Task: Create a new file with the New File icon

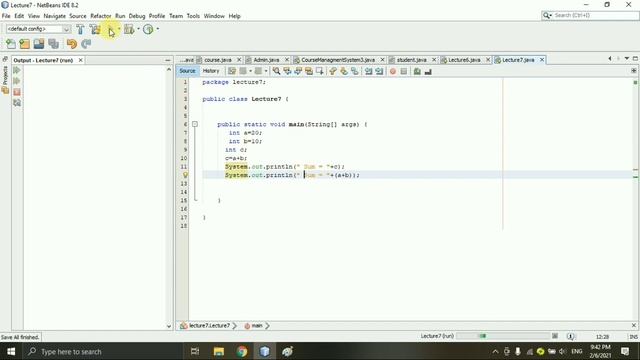Action: click(11, 44)
